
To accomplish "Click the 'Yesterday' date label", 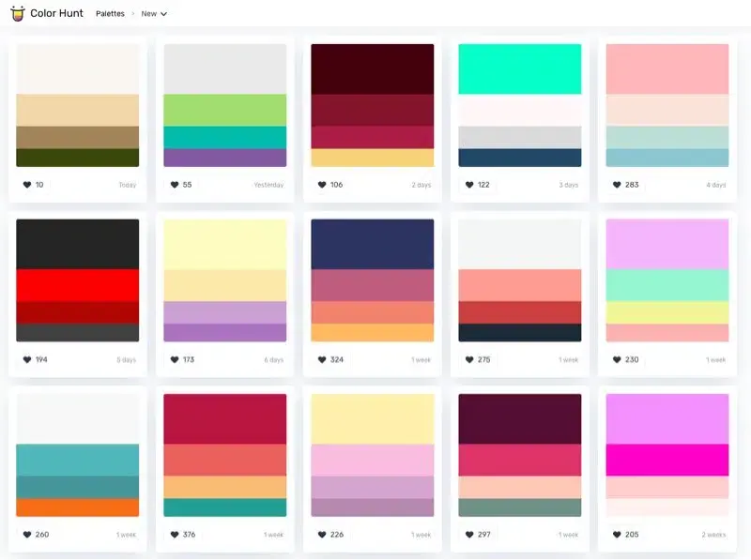I will [268, 185].
